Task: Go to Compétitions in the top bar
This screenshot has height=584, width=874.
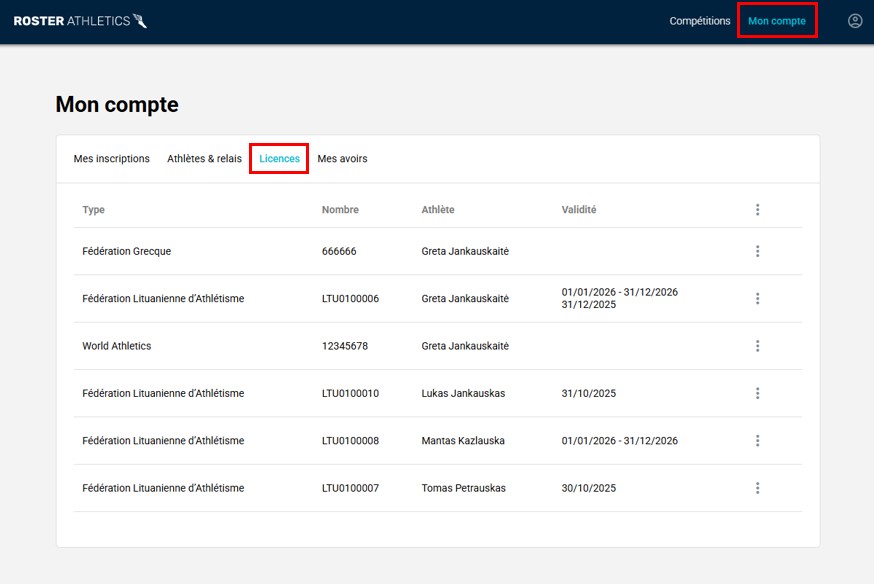Action: coord(700,21)
